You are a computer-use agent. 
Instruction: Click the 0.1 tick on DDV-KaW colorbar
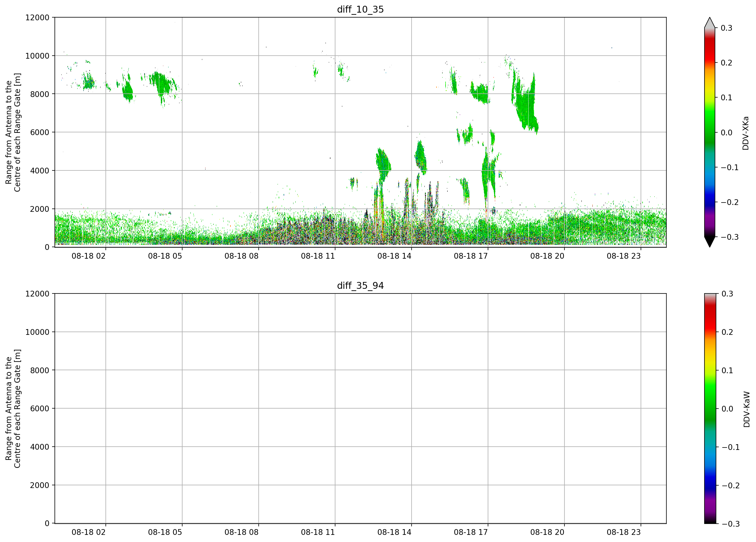coord(727,371)
